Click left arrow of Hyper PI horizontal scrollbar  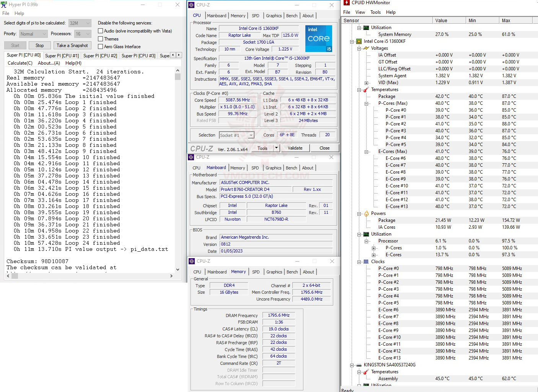[x=8, y=276]
